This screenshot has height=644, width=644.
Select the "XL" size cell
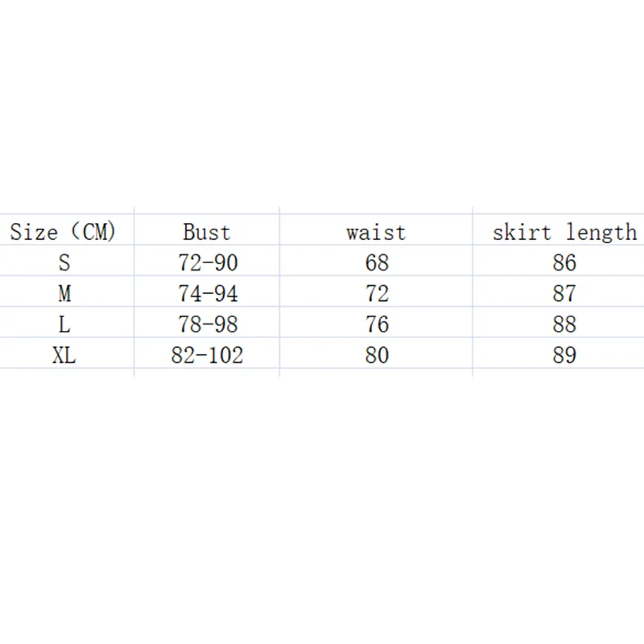click(x=64, y=355)
